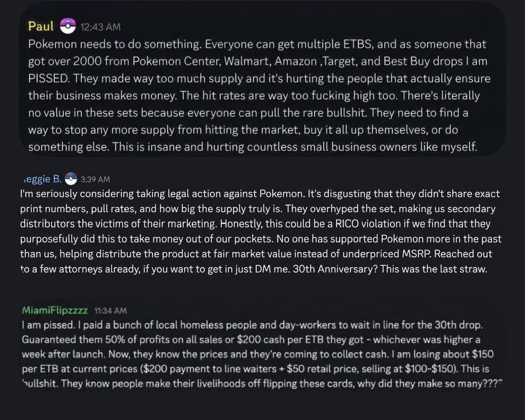Click Reggie B.'s Great Ball role icon

[x=70, y=179]
